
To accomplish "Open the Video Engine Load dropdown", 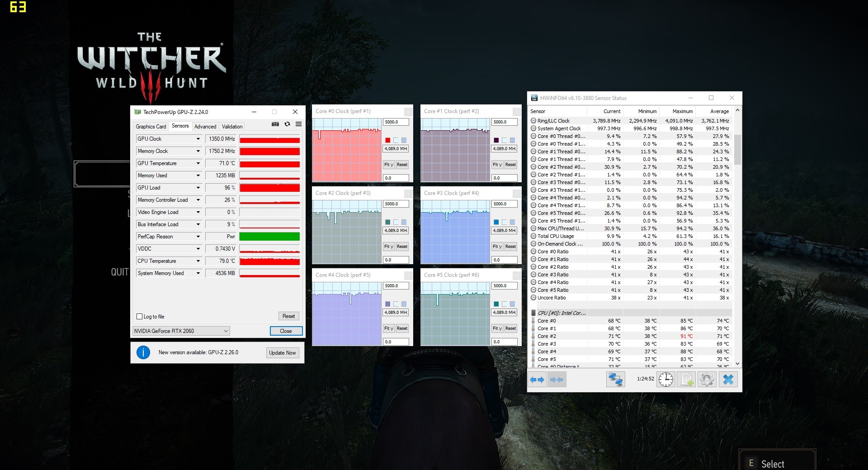I will coord(198,212).
